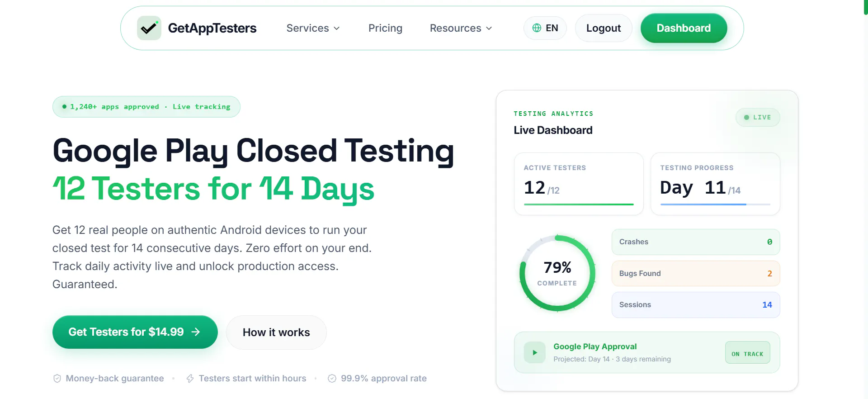This screenshot has width=868, height=399.
Task: Expand the Resources dropdown menu
Action: (461, 28)
